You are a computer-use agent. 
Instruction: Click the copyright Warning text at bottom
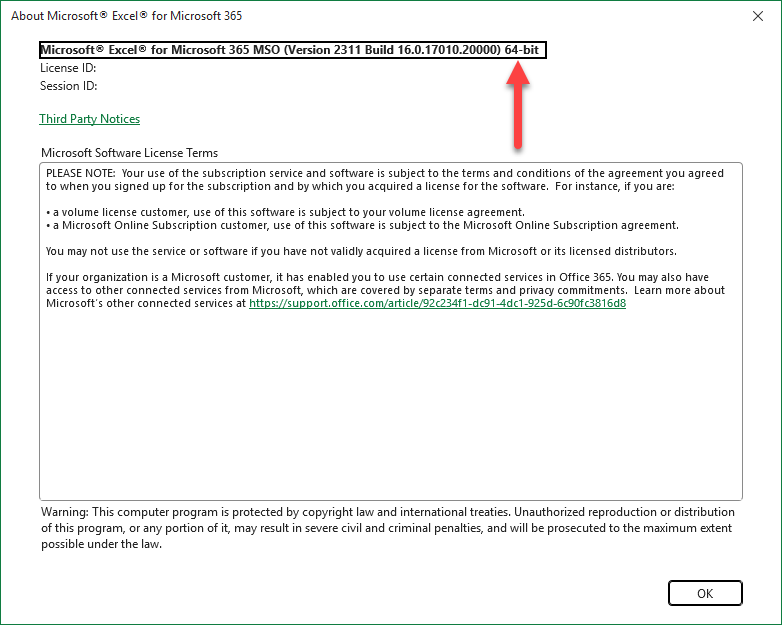pyautogui.click(x=388, y=528)
